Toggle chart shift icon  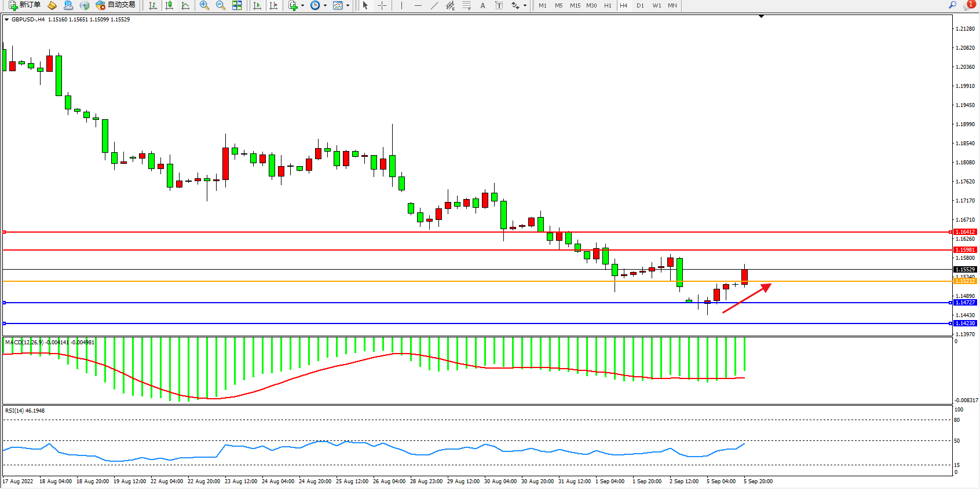(x=273, y=5)
